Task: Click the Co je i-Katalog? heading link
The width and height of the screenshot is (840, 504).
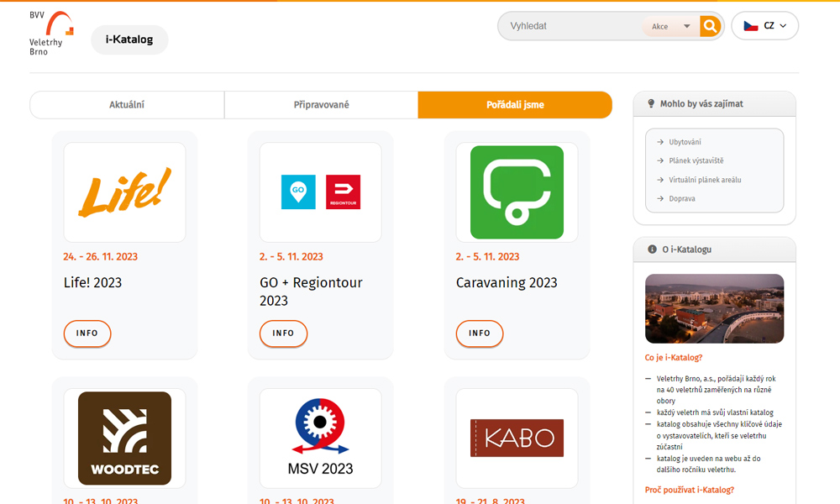Action: (674, 357)
